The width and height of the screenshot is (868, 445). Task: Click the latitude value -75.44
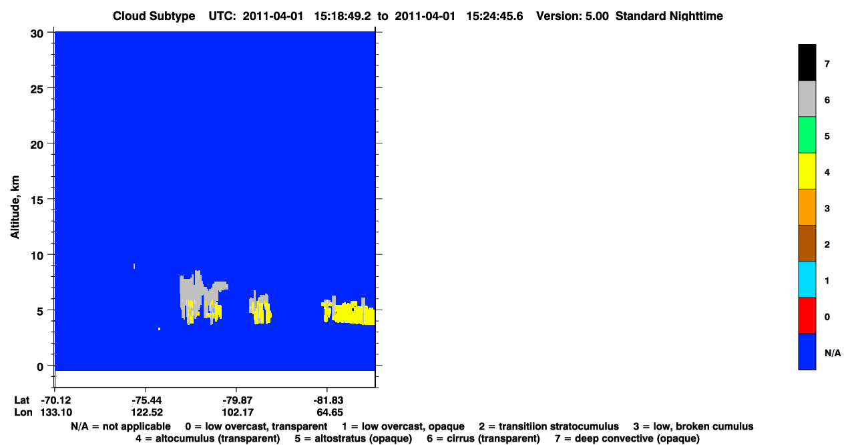click(x=146, y=400)
